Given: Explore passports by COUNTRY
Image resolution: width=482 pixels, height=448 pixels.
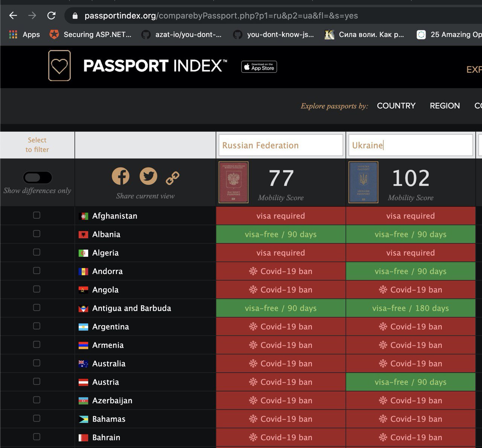Looking at the screenshot, I should (x=396, y=106).
